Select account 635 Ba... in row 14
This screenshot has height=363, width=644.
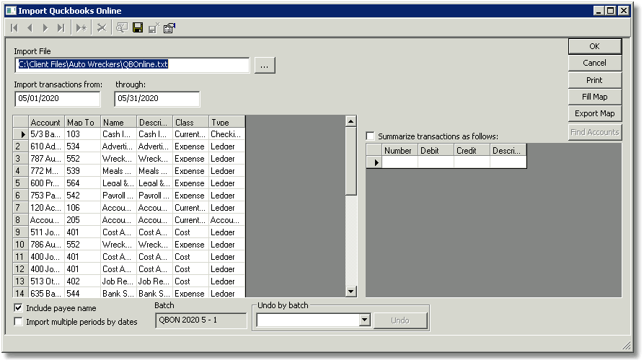click(46, 293)
